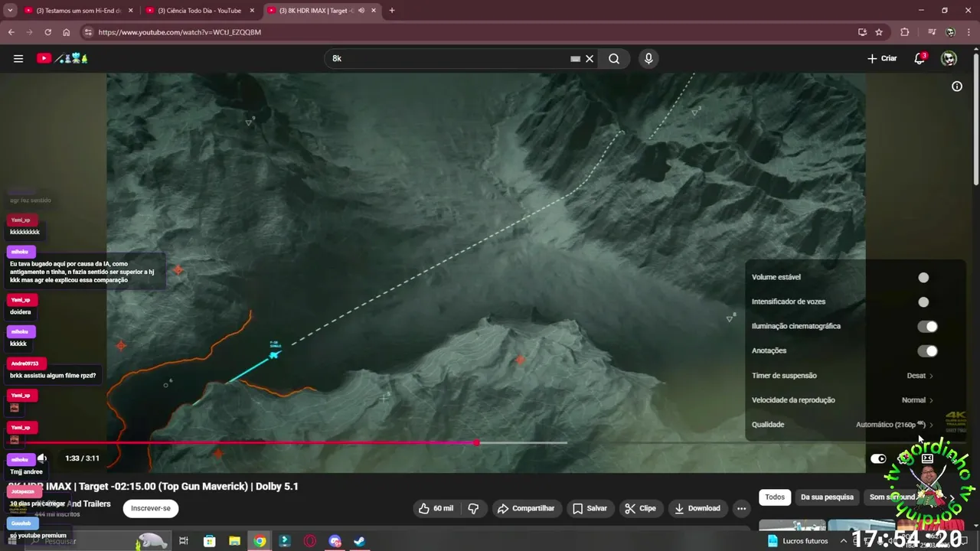Open Velocidade da reprodução submenu

(842, 400)
